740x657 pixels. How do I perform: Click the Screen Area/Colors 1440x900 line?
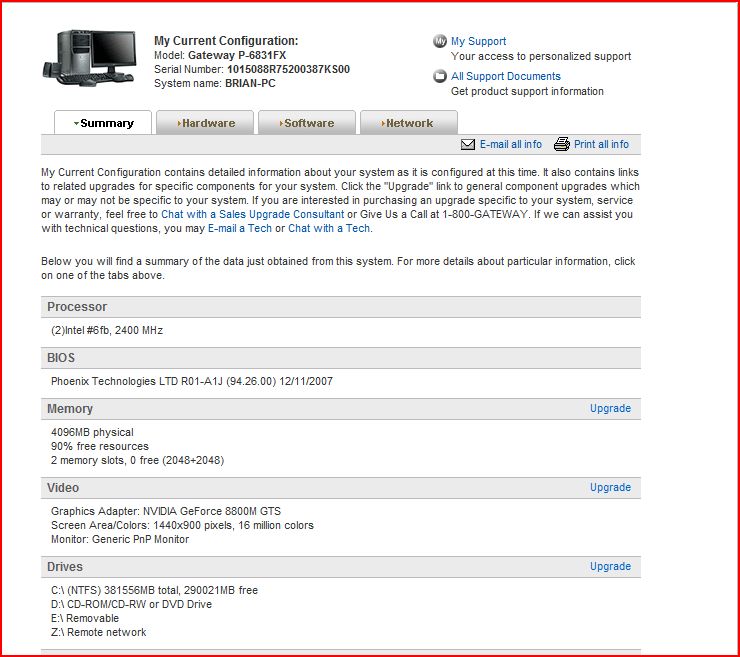tap(182, 525)
